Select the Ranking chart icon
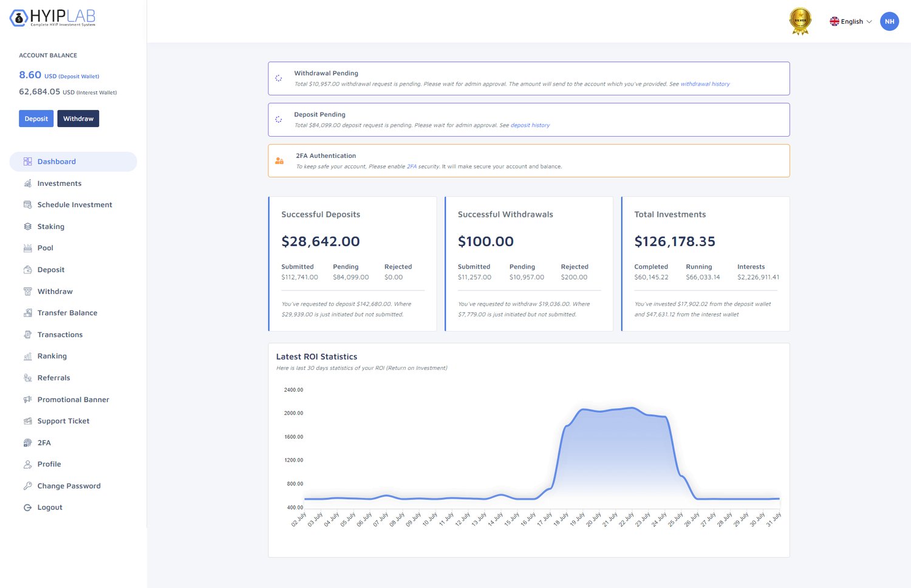This screenshot has height=588, width=911. coord(27,357)
